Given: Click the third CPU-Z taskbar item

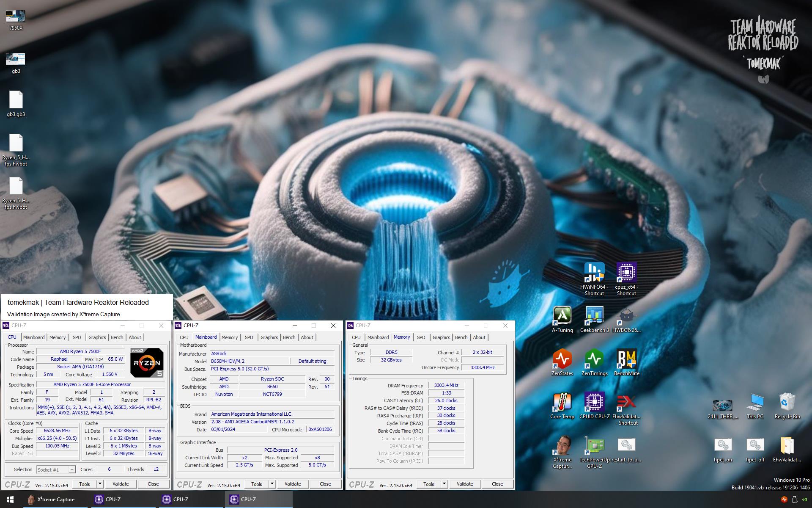Looking at the screenshot, I should pyautogui.click(x=259, y=500).
